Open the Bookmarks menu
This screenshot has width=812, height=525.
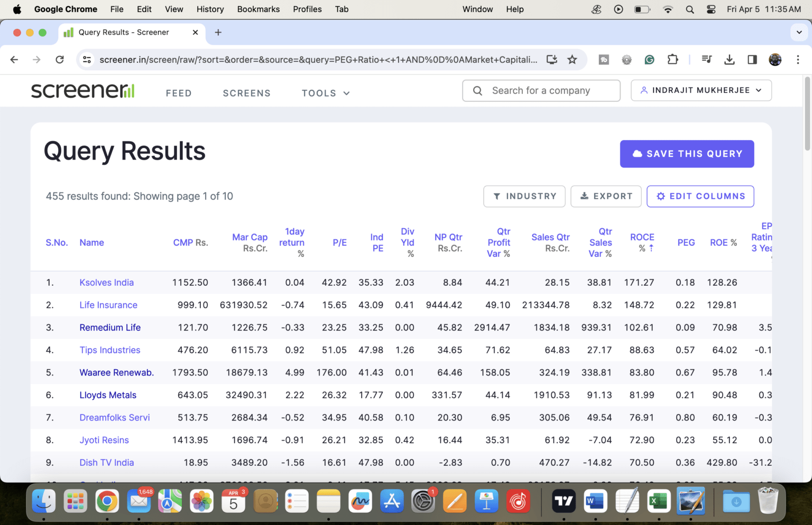(x=258, y=9)
